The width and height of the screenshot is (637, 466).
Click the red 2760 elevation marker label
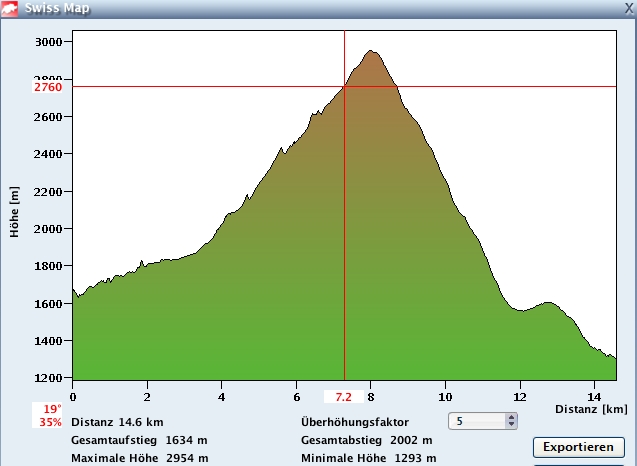48,87
